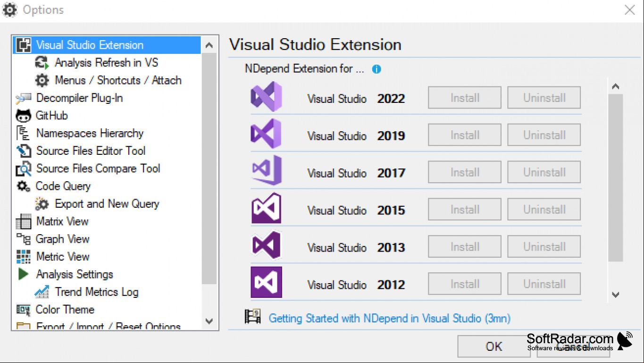
Task: Install extension for Visual Studio 2017
Action: 465,172
